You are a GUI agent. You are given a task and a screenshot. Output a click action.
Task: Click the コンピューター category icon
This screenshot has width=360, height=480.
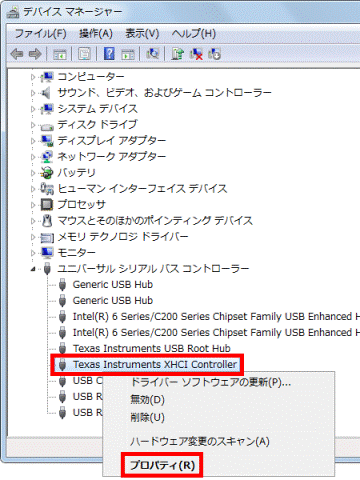47,77
